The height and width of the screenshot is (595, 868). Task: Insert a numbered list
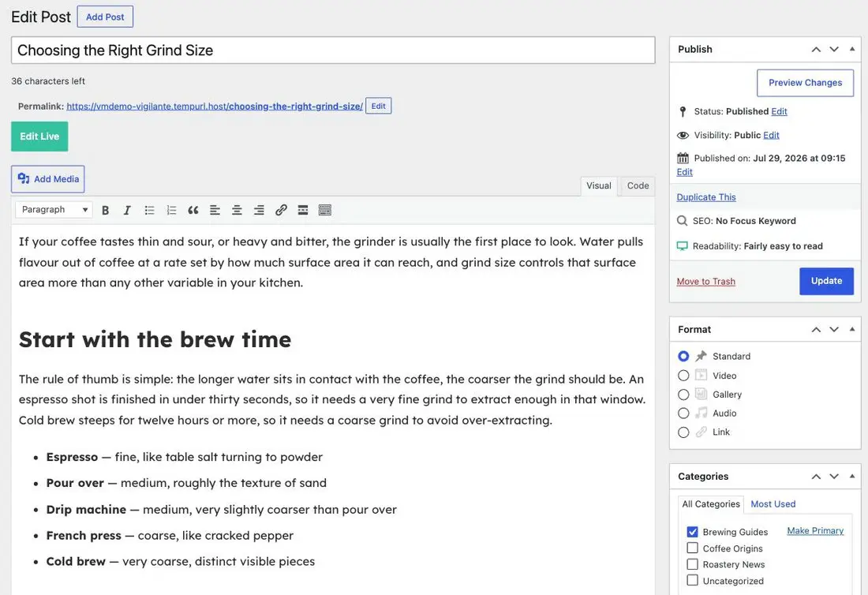(171, 211)
